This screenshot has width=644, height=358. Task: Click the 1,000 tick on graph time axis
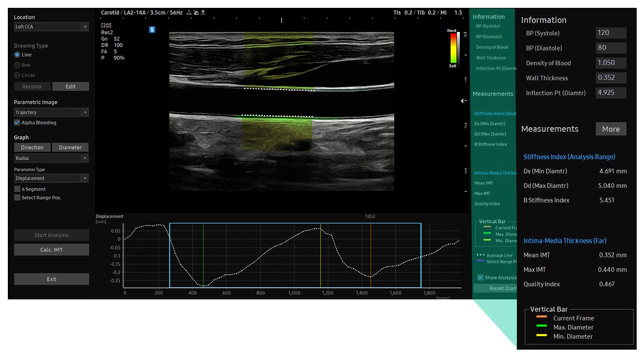point(294,293)
